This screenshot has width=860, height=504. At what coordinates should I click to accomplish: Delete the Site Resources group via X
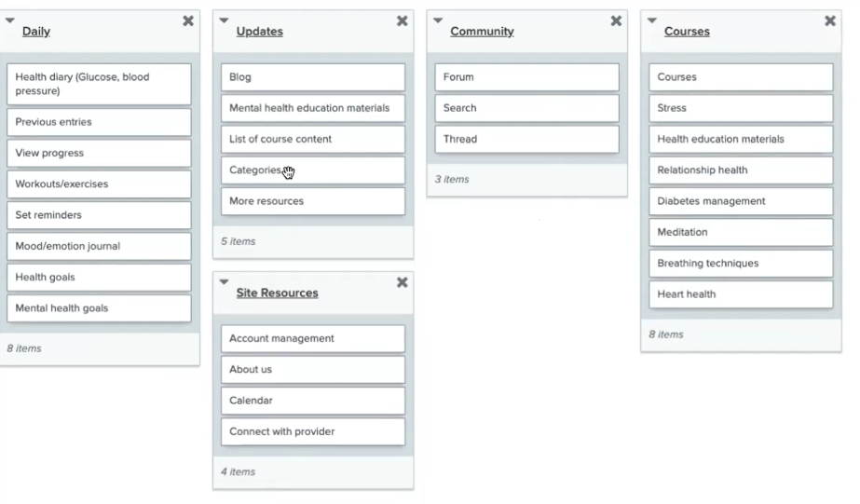pos(402,282)
